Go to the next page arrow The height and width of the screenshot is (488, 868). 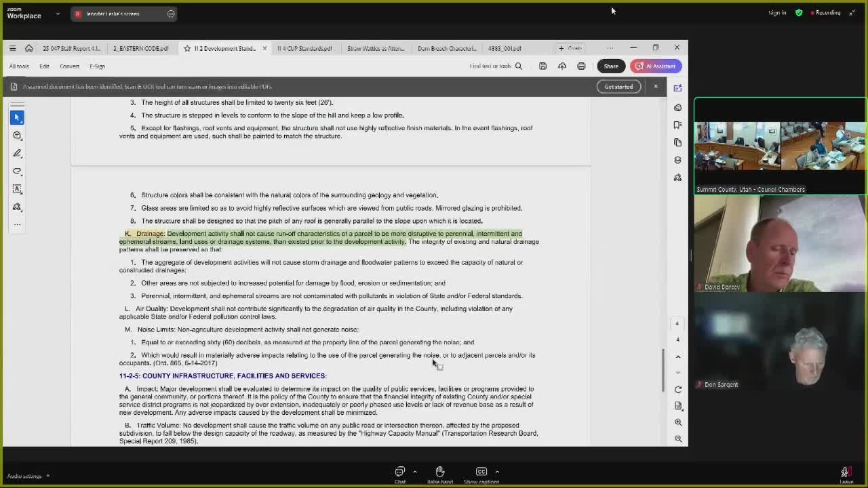(x=677, y=372)
